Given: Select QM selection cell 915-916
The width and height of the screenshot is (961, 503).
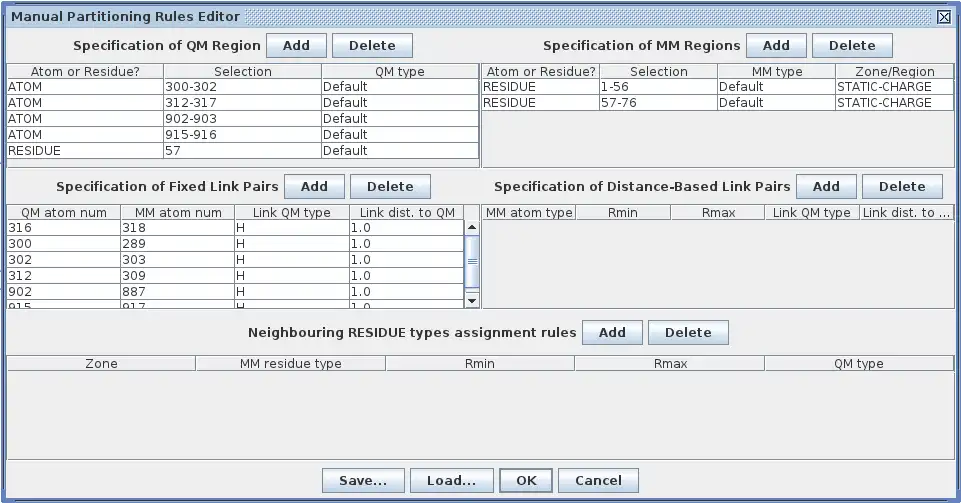Looking at the screenshot, I should [242, 134].
